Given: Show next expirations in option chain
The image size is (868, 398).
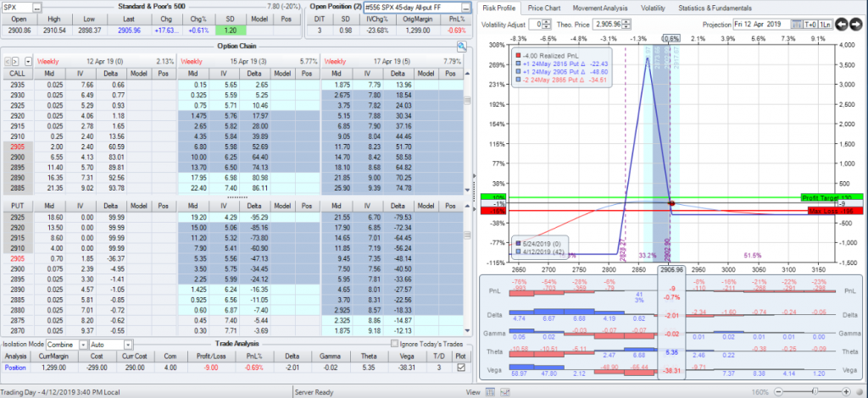Looking at the screenshot, I should click(x=15, y=61).
